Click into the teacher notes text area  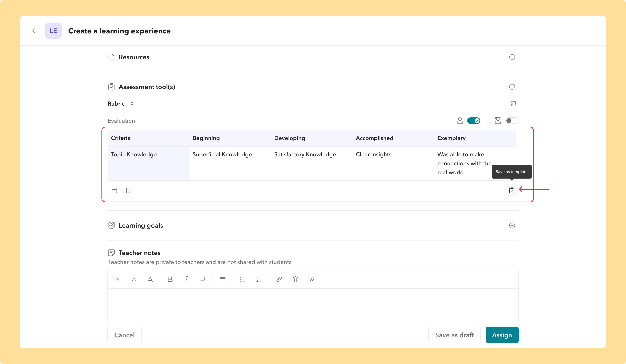point(313,305)
